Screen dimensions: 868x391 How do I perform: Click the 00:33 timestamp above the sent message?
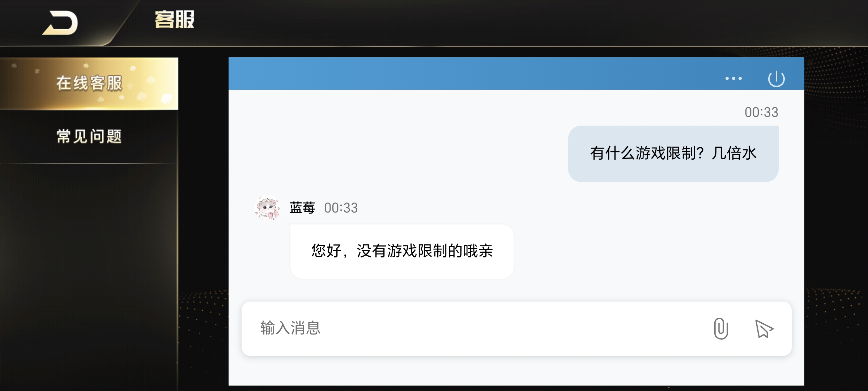click(761, 112)
